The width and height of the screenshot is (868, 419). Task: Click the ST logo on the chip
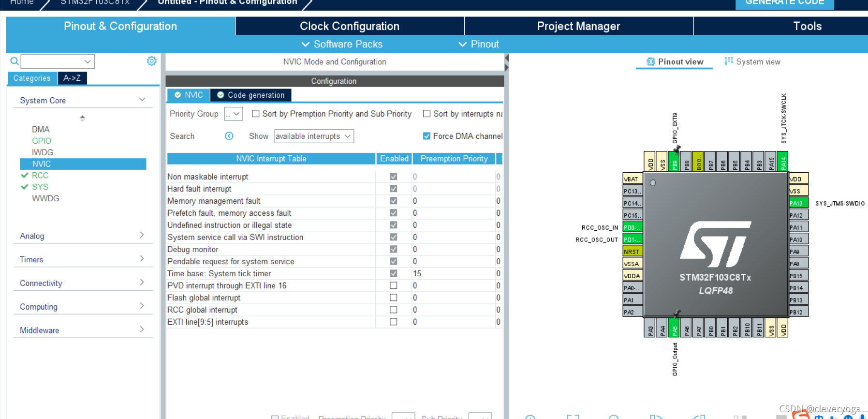716,244
